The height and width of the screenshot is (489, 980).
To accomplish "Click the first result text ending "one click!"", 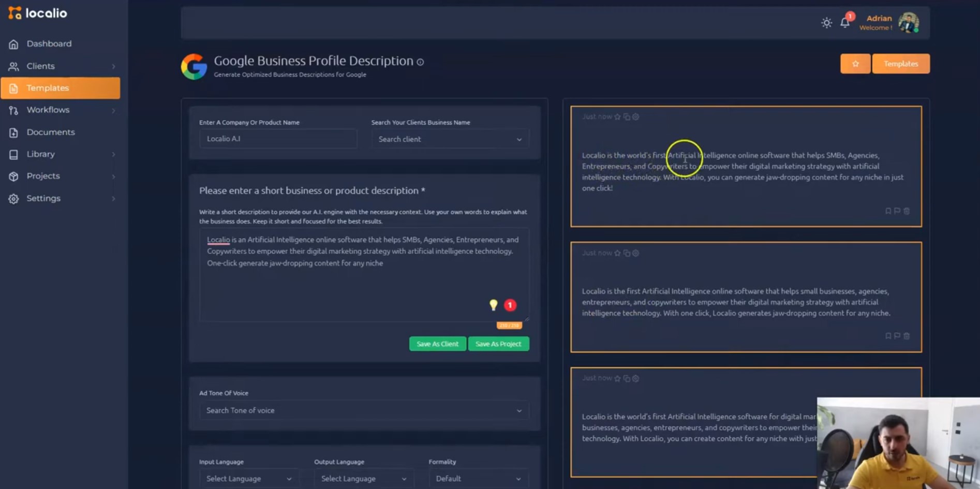I will click(x=743, y=172).
